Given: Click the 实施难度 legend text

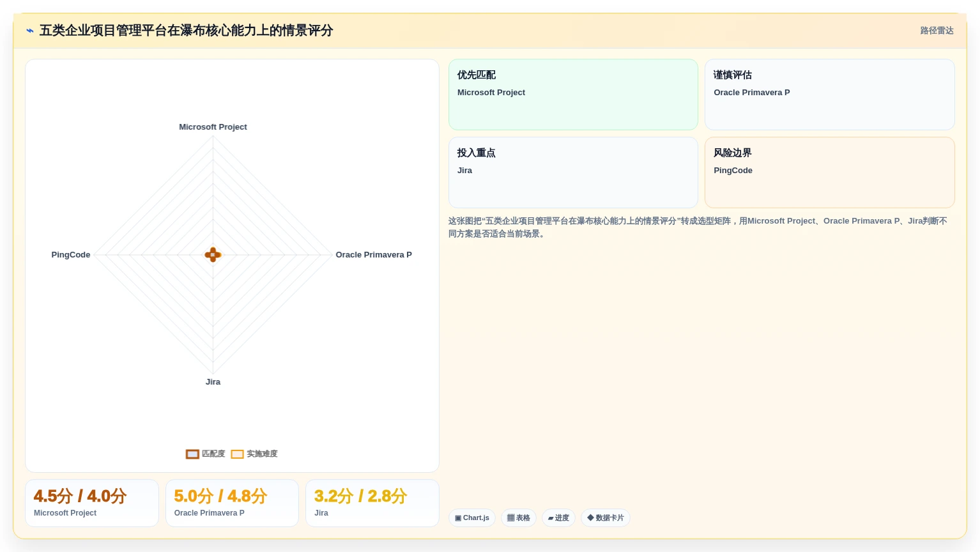Looking at the screenshot, I should [262, 454].
